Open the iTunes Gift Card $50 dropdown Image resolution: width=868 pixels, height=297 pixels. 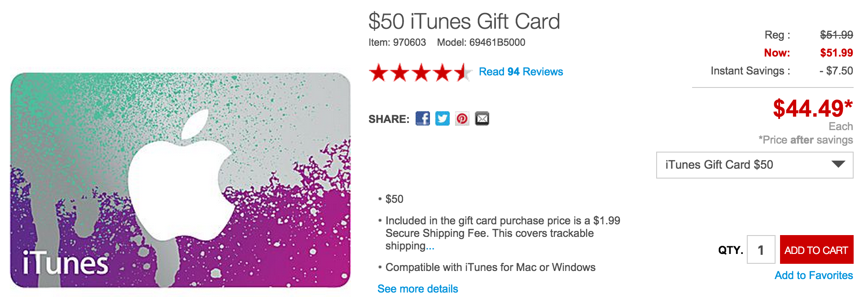754,165
